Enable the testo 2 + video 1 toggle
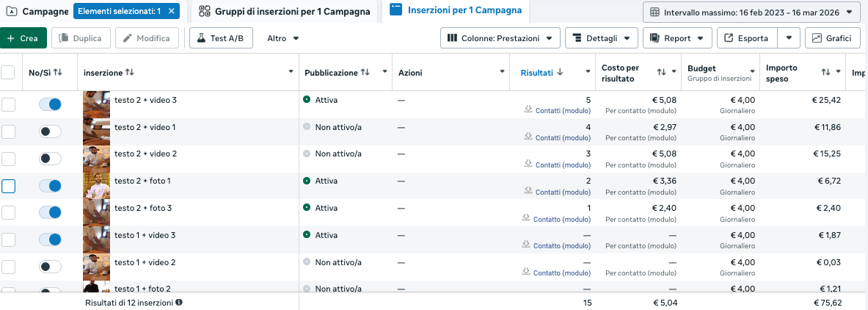 click(50, 131)
